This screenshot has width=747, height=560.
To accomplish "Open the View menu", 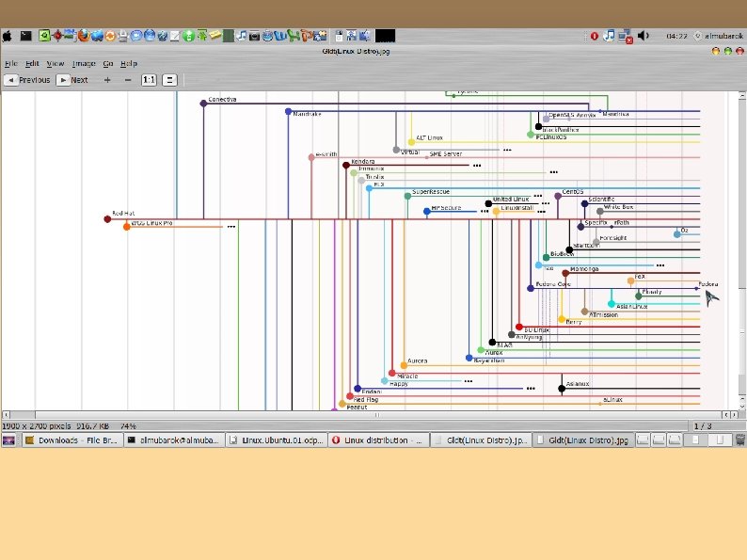I will point(56,63).
